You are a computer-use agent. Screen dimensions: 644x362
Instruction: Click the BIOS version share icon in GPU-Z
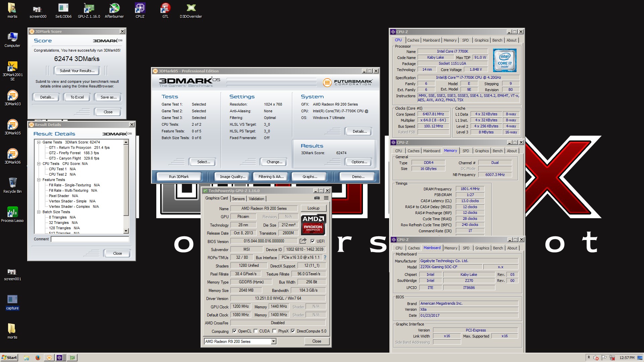coord(303,241)
